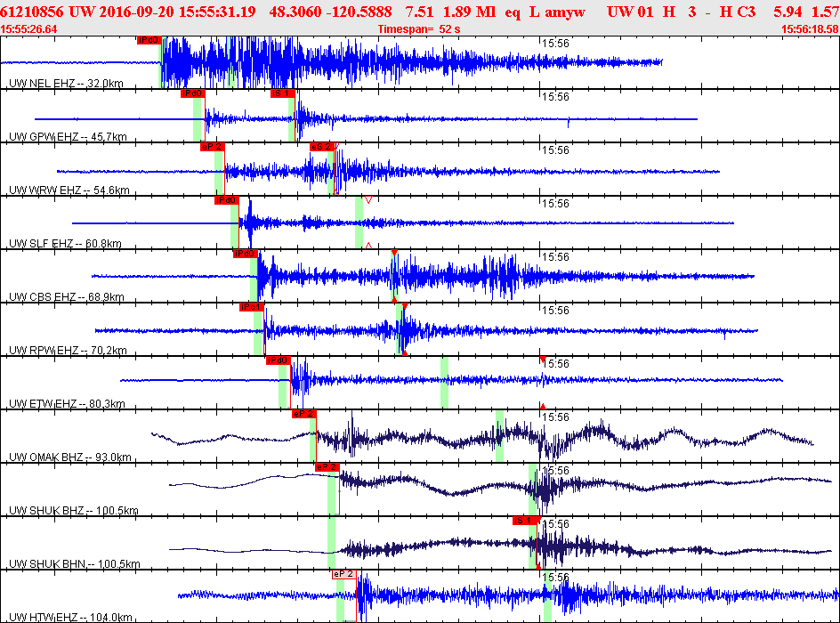The width and height of the screenshot is (840, 623).
Task: Click the red triangle atop ETW trace
Action: [542, 359]
